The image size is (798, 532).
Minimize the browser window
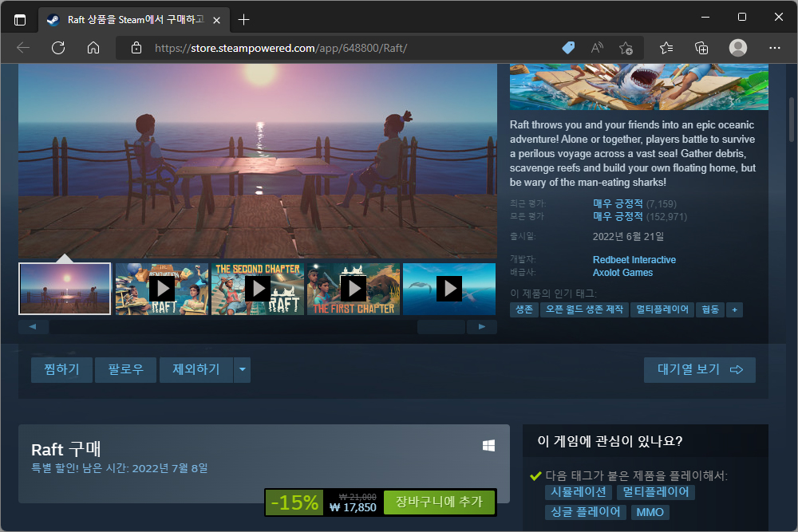point(705,18)
